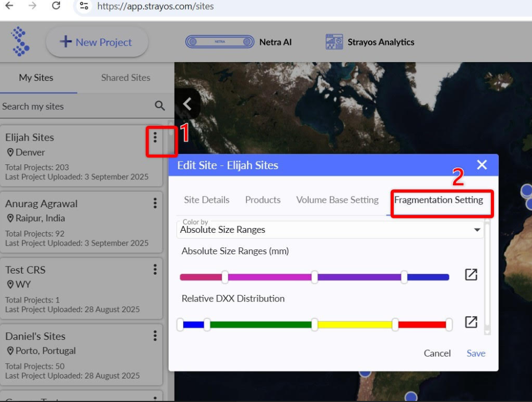Click the New Project button
The height and width of the screenshot is (402, 532).
96,42
